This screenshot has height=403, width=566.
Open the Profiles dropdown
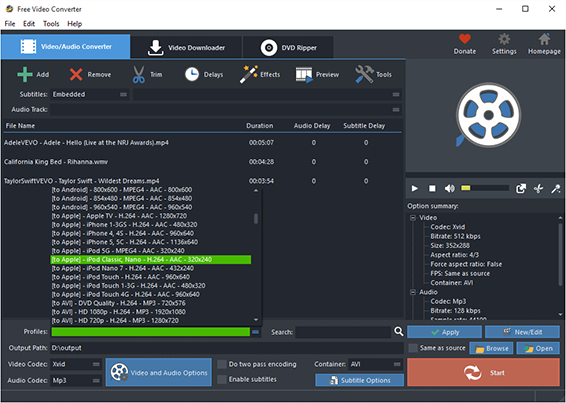coord(156,332)
